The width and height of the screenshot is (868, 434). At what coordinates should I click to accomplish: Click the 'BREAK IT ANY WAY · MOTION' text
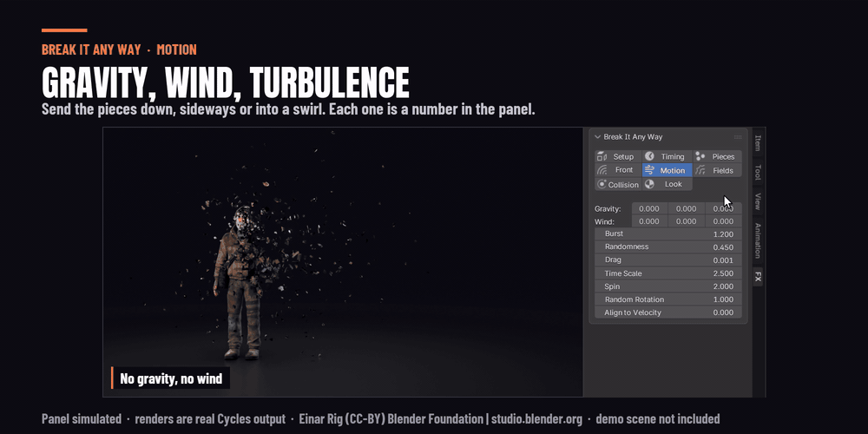click(119, 49)
